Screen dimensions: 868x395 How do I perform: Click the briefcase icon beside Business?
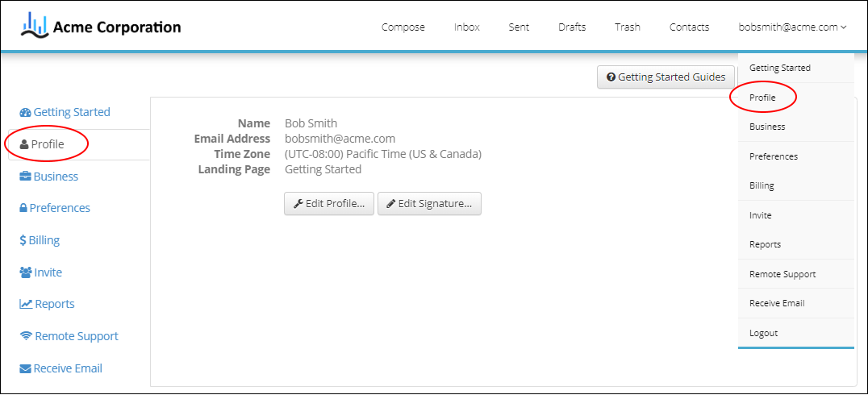(25, 177)
